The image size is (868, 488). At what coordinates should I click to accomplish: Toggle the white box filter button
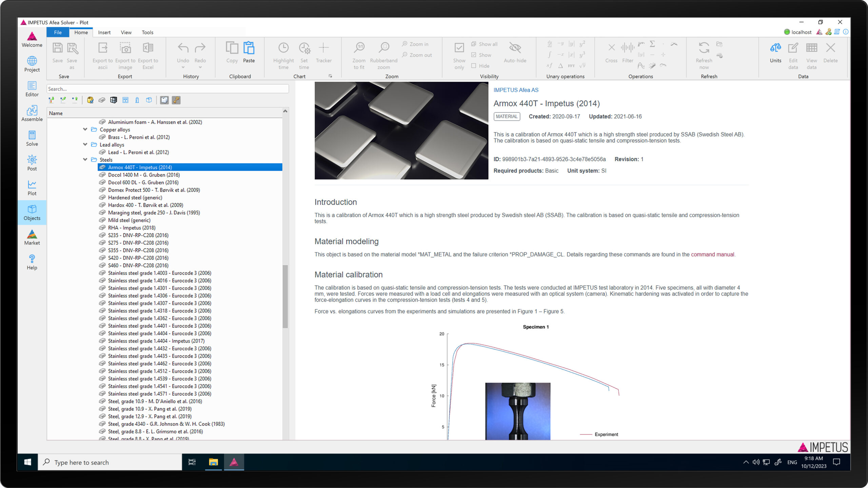point(164,100)
